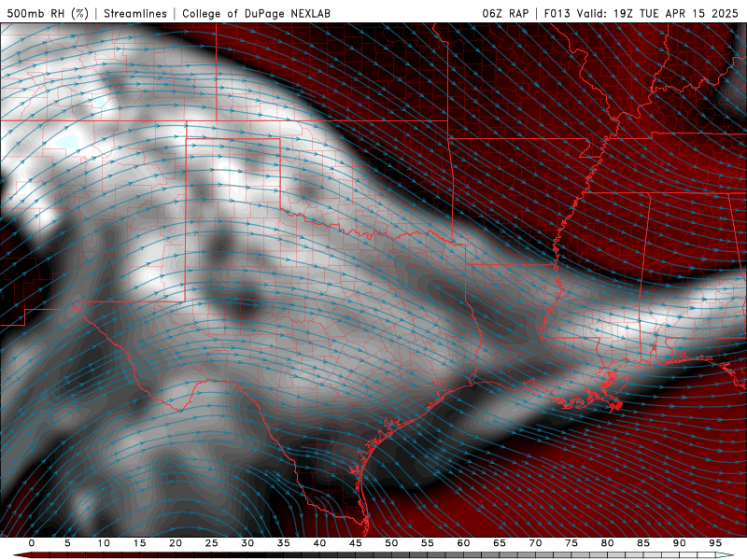Click the colorbar label '5'
Screen dimensions: 747x560
[67, 543]
